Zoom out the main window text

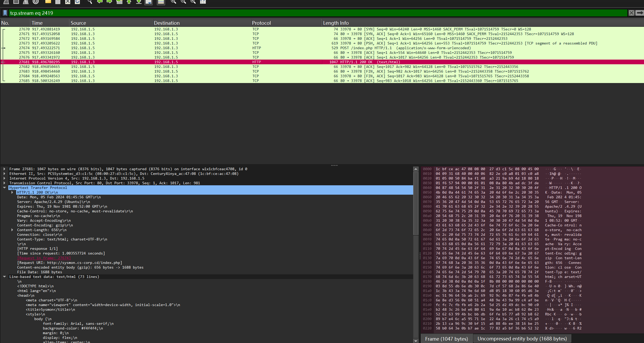(x=183, y=2)
